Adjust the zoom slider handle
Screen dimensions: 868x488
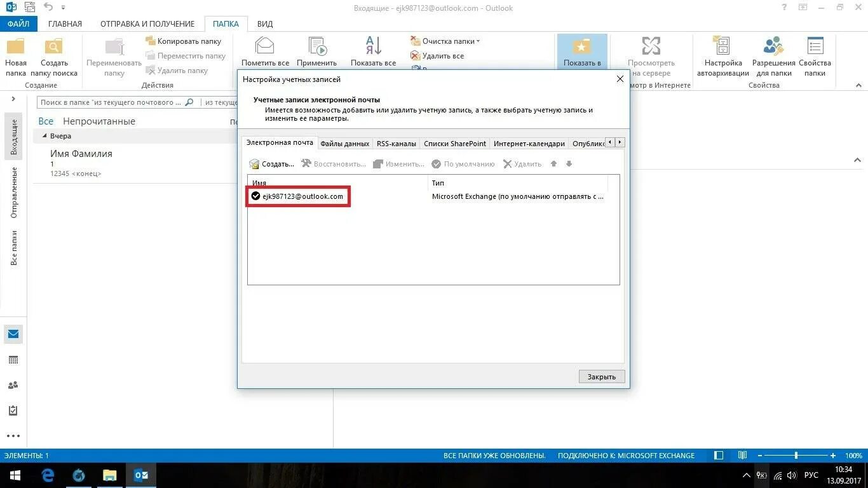coord(796,456)
